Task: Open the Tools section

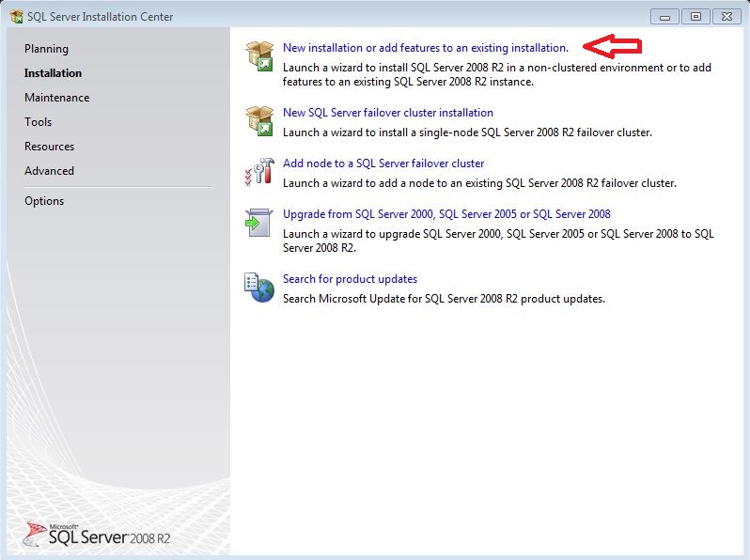Action: click(39, 122)
